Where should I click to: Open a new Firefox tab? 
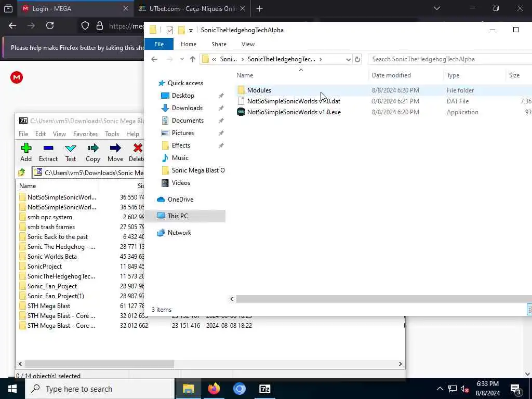[260, 9]
